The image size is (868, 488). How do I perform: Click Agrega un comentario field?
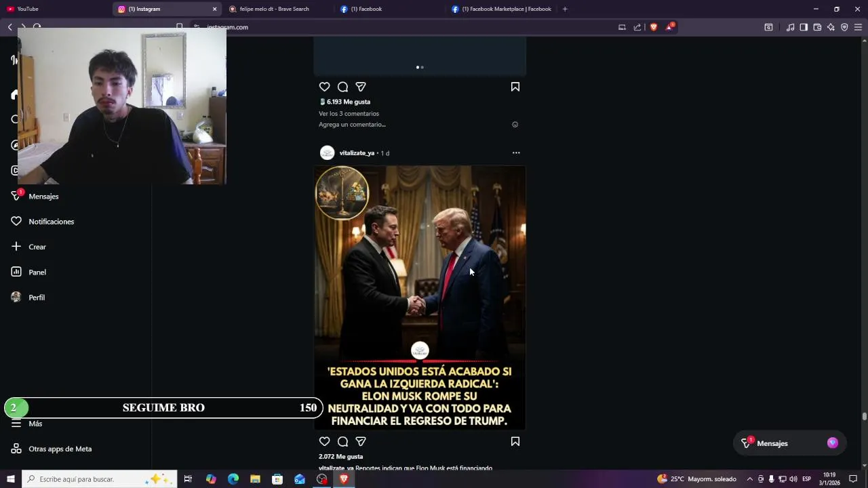tap(352, 125)
